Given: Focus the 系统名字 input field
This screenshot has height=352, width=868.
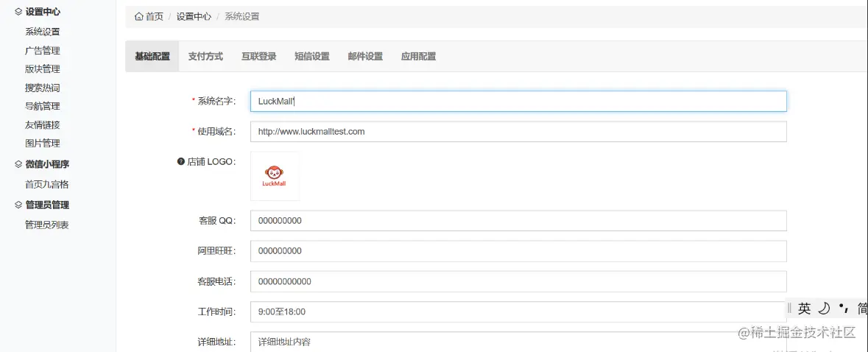Looking at the screenshot, I should pyautogui.click(x=518, y=102).
